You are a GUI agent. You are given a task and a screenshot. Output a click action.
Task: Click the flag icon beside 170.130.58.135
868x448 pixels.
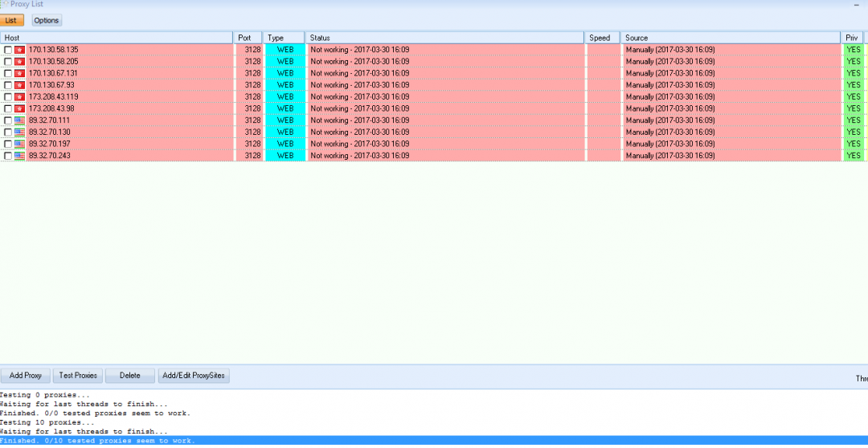coord(19,50)
